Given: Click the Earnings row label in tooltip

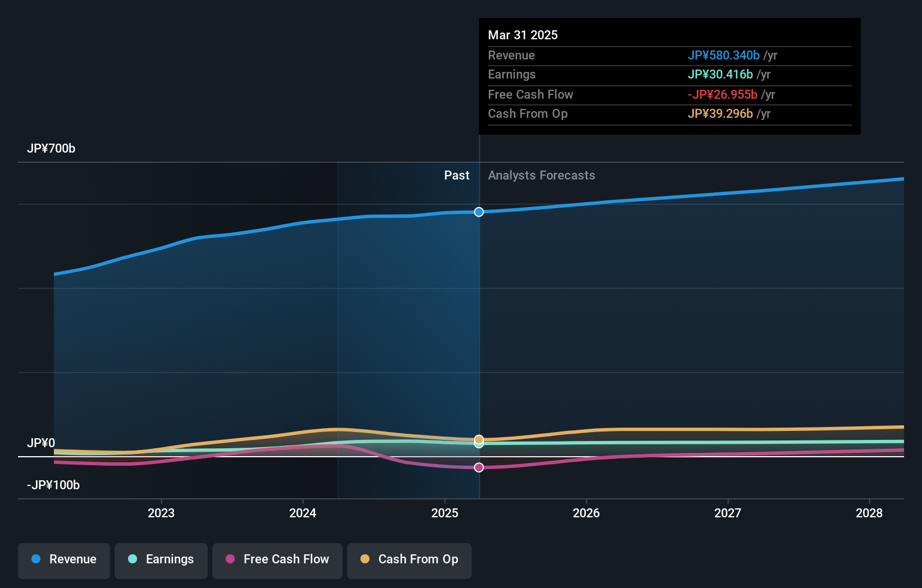Looking at the screenshot, I should point(512,75).
